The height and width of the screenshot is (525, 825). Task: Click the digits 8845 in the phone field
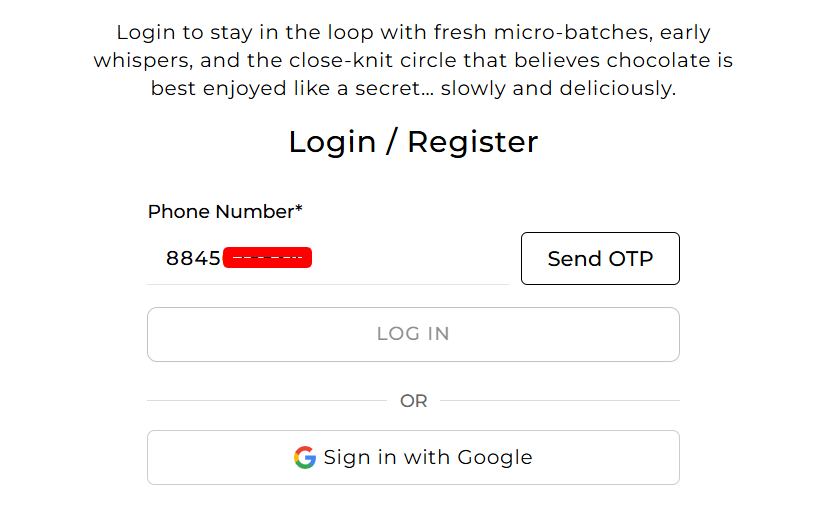tap(193, 258)
